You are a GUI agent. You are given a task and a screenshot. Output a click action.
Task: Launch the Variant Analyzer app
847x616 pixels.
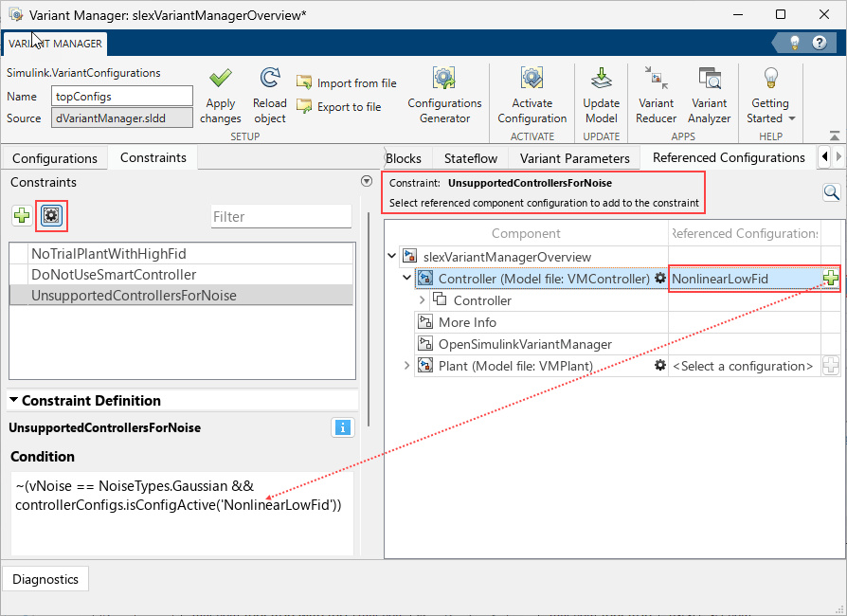[709, 96]
